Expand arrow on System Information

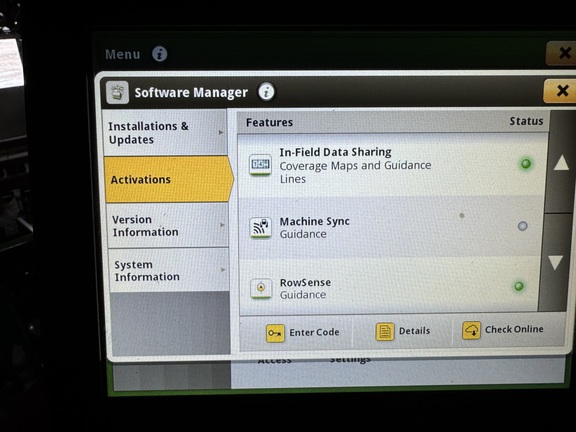tap(223, 270)
